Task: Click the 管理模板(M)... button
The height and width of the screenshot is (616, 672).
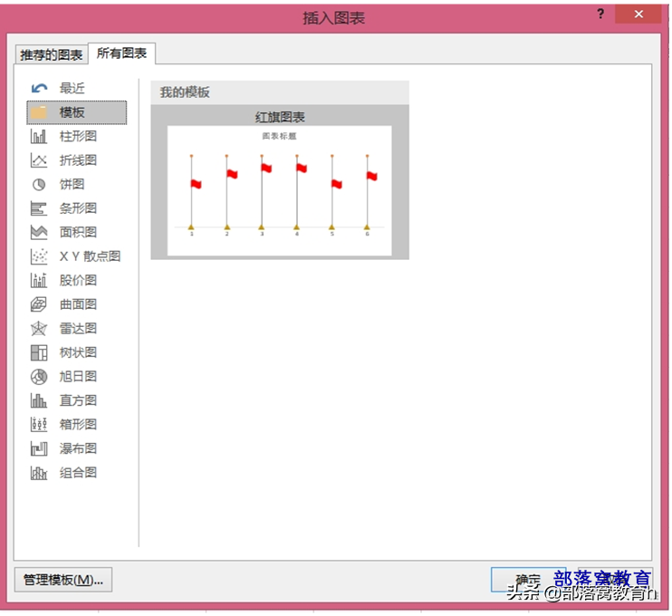Action: coord(63,580)
